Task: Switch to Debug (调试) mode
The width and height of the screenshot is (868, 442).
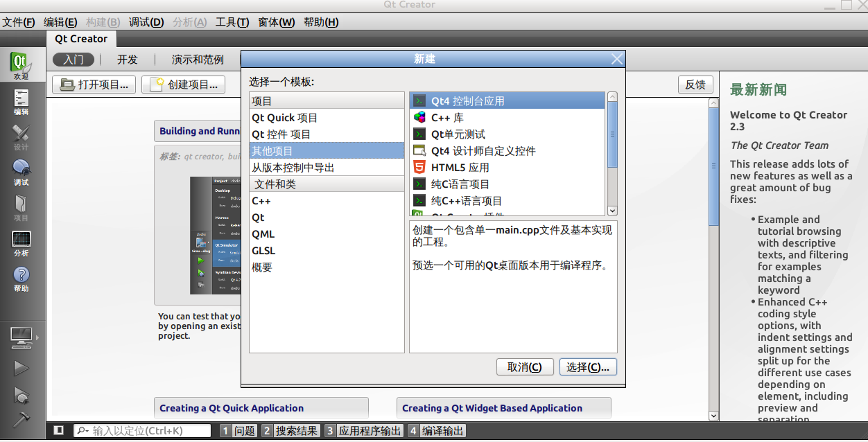Action: [x=21, y=173]
